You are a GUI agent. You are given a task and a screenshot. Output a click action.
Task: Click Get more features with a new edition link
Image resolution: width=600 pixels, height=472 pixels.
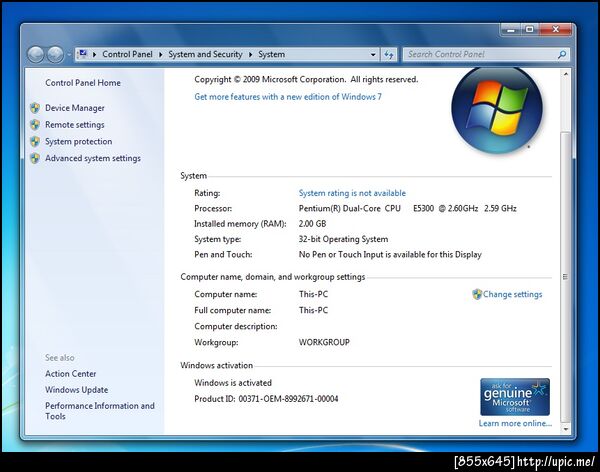tap(288, 97)
